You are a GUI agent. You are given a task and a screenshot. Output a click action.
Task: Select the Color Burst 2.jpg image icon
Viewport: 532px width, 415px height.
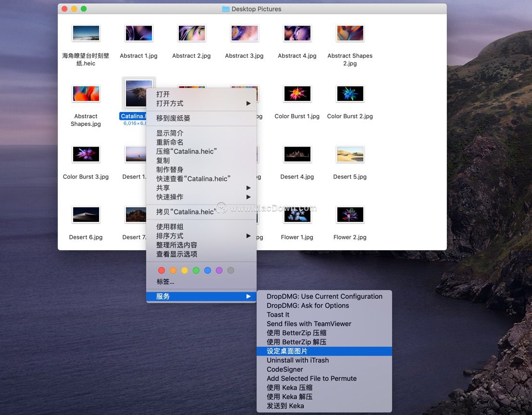pos(350,93)
